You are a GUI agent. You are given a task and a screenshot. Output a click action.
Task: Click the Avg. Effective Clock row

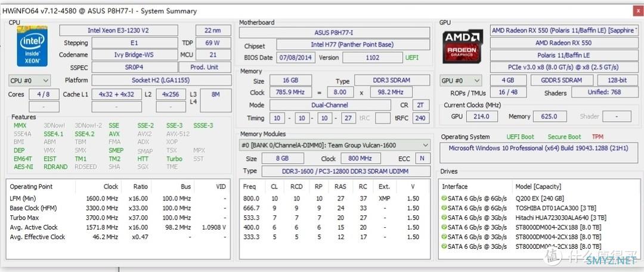(x=118, y=237)
